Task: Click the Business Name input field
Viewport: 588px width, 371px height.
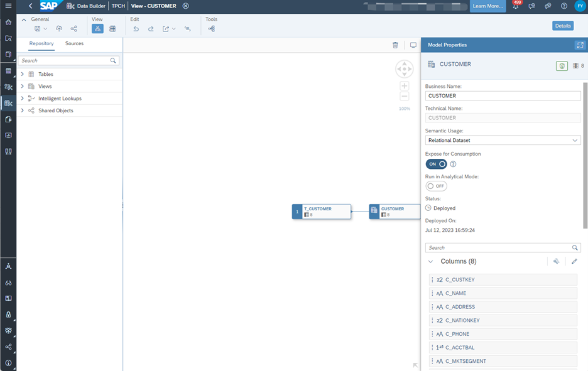Action: pos(503,96)
